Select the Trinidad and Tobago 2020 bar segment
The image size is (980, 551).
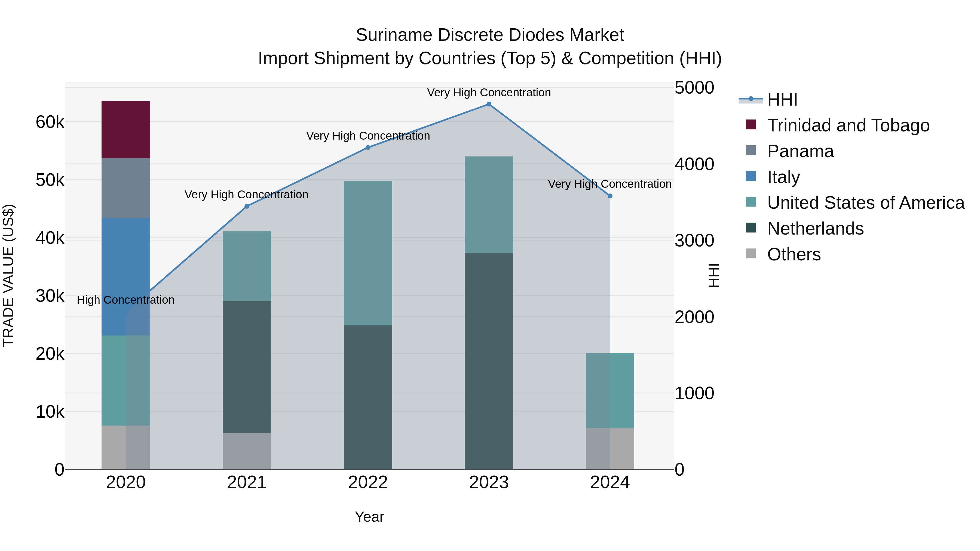tap(126, 130)
